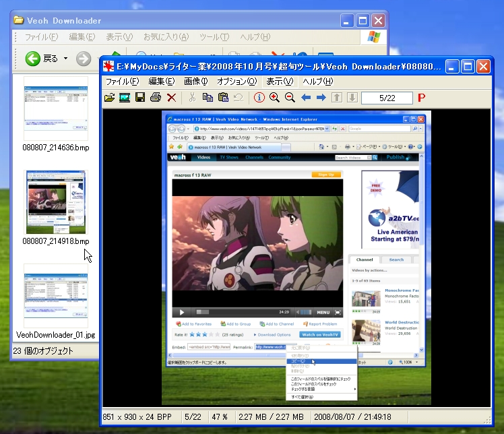Click status bar text 23 個のオブジェクト
504x434 pixels.
click(x=43, y=350)
